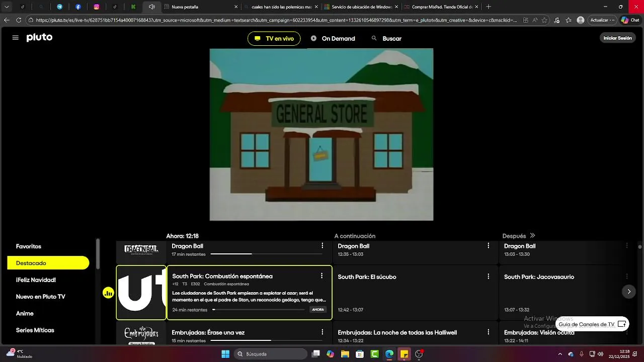644x362 pixels.
Task: Click the category list scrollbar
Action: pyautogui.click(x=98, y=254)
